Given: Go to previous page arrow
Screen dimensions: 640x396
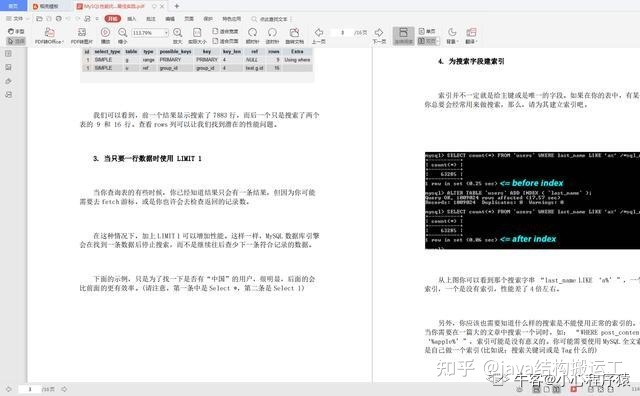Looking at the screenshot, I should point(319,36).
